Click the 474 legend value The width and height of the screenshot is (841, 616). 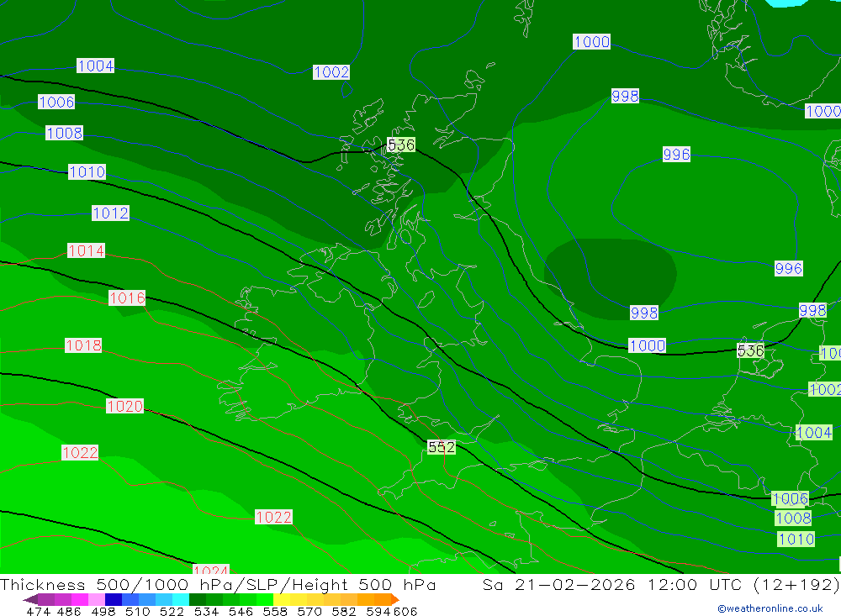(39, 611)
